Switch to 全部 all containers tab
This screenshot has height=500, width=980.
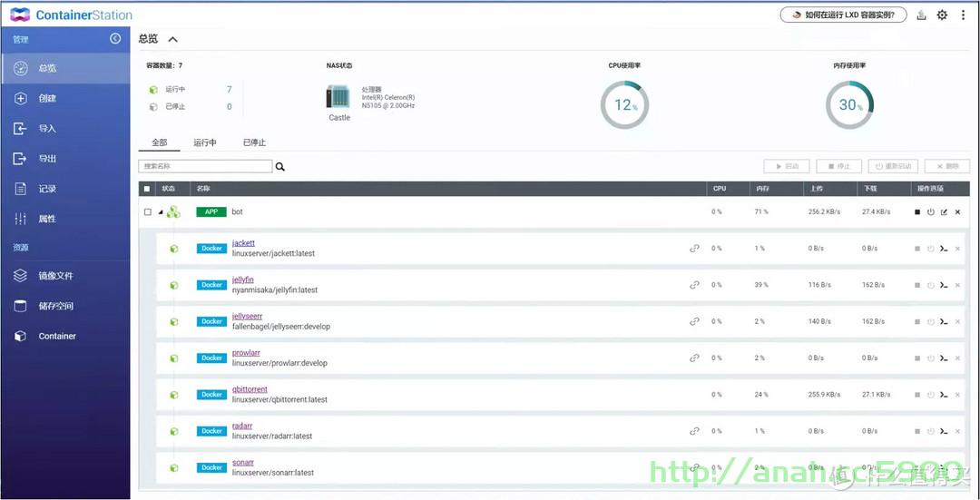pyautogui.click(x=160, y=142)
